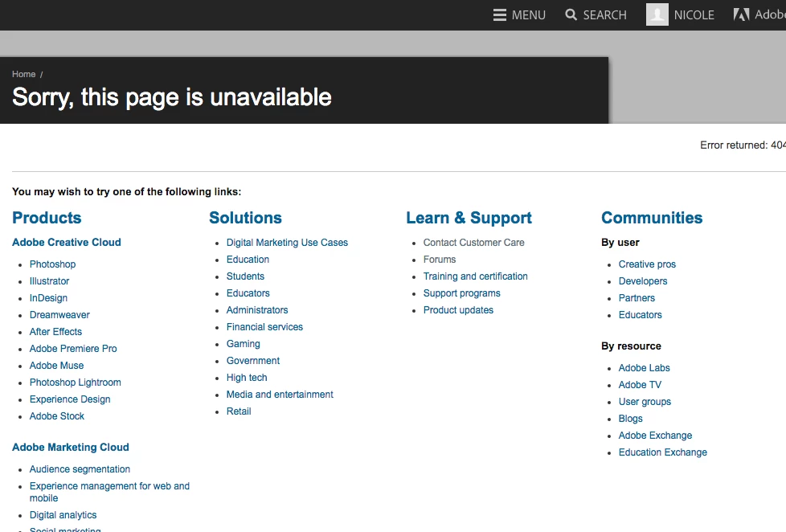Image resolution: width=786 pixels, height=532 pixels.
Task: Click the Adobe logo icon
Action: point(741,14)
